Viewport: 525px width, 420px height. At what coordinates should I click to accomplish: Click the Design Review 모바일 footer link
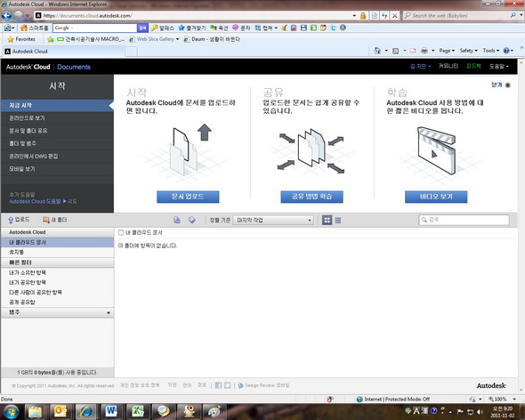coord(263,385)
